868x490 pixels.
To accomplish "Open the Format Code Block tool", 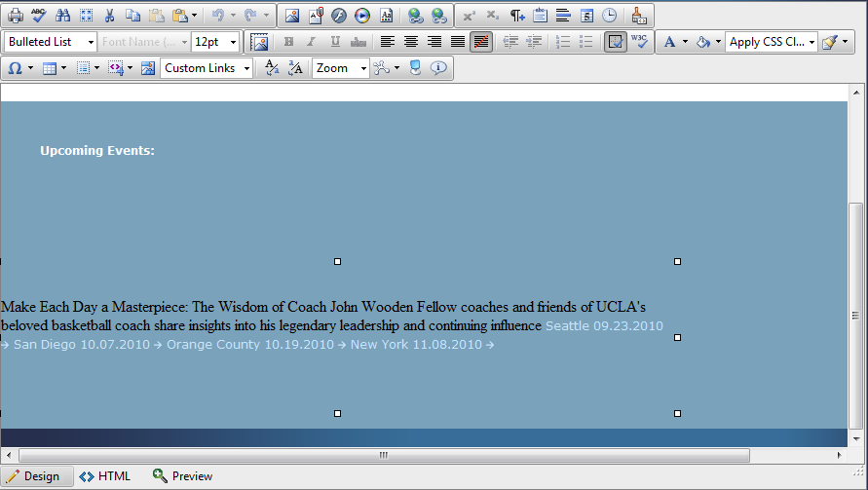I will pos(639,16).
